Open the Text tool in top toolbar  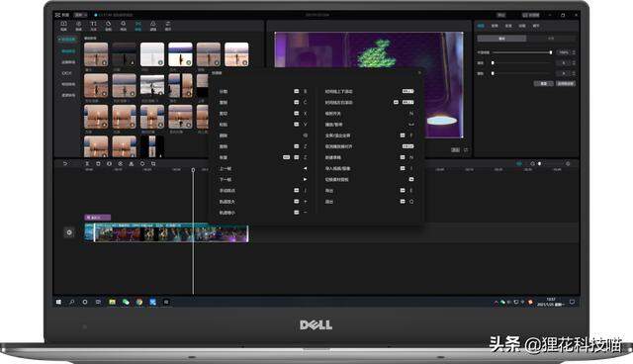pos(93,26)
